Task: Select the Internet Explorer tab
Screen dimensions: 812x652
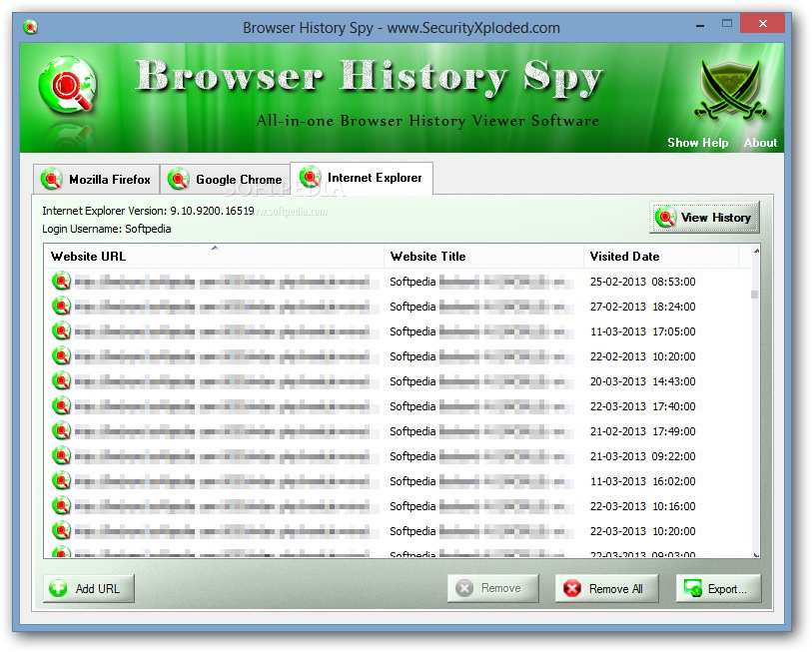Action: (x=362, y=178)
